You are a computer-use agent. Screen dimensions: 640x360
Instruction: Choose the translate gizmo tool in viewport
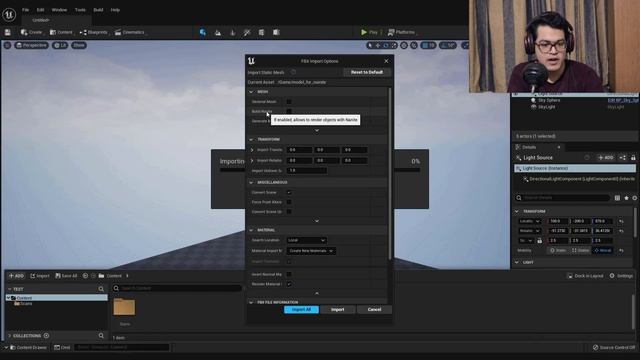[x=378, y=45]
